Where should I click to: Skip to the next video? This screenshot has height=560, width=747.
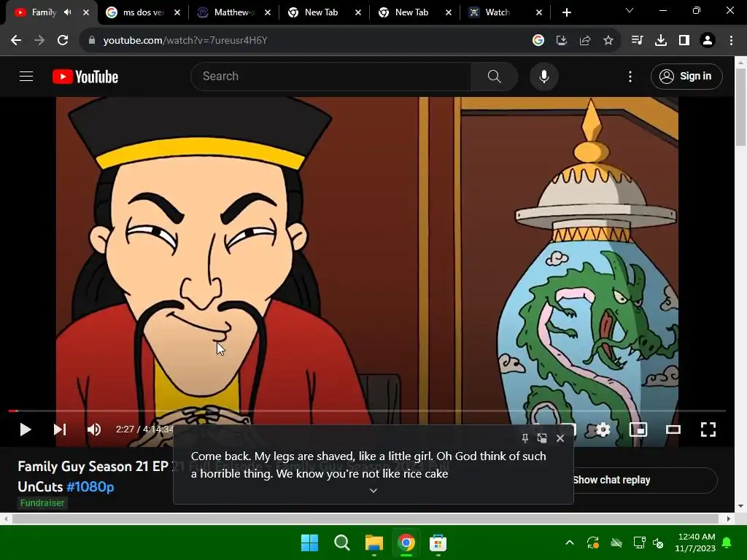tap(60, 429)
